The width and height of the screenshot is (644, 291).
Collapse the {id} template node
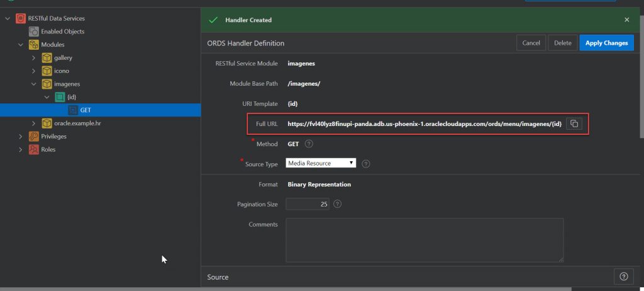tap(47, 97)
